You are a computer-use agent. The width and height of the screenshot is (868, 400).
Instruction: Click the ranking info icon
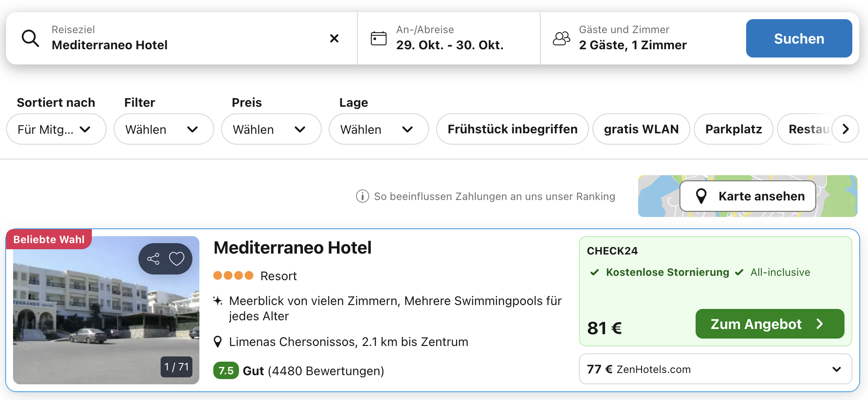362,197
